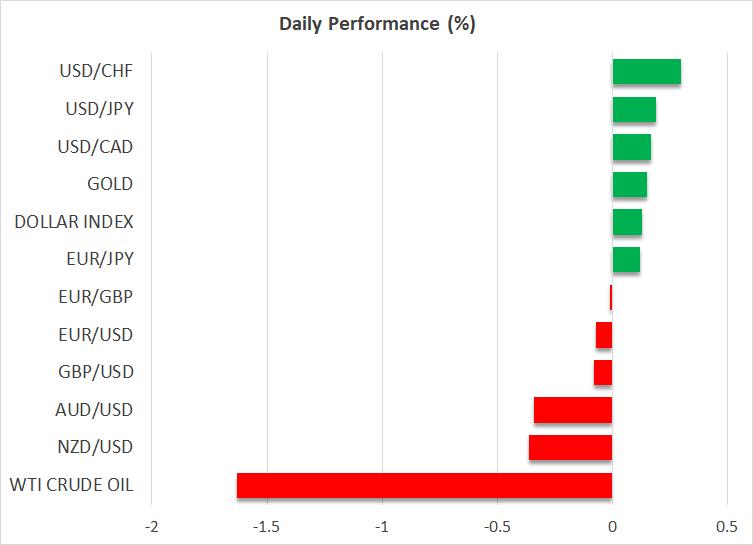Click the EUR/JPY green bar

click(x=626, y=259)
